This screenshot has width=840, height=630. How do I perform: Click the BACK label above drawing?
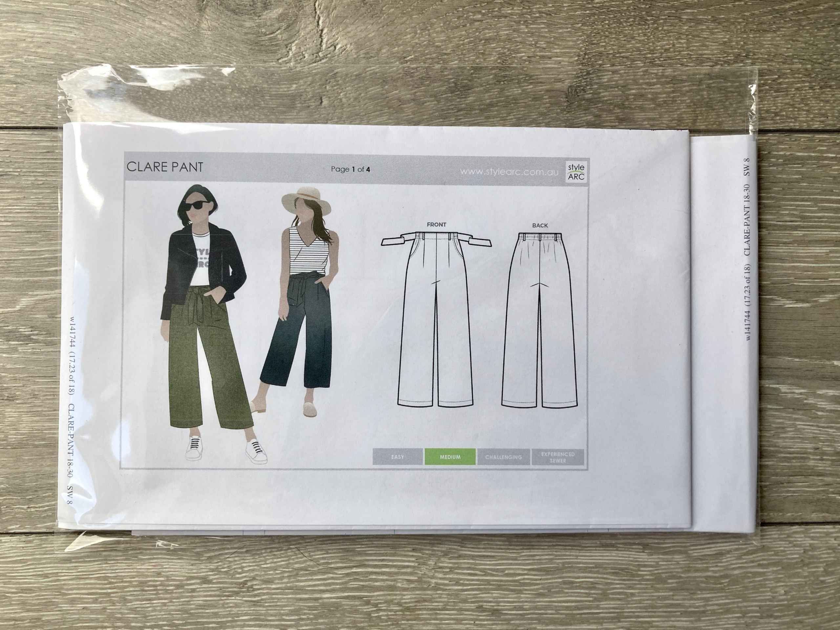pos(540,225)
